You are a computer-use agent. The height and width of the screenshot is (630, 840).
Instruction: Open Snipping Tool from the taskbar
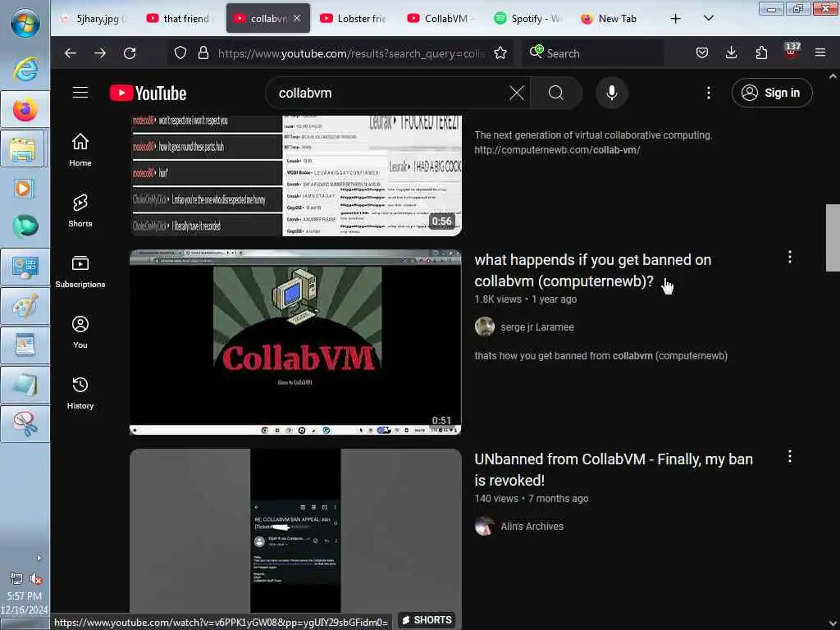(x=25, y=424)
